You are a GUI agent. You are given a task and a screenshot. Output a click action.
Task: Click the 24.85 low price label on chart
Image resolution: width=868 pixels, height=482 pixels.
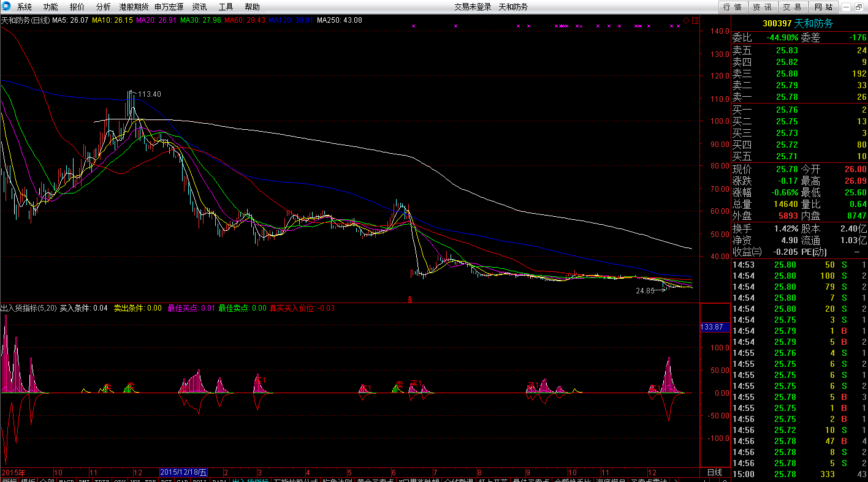pyautogui.click(x=645, y=290)
